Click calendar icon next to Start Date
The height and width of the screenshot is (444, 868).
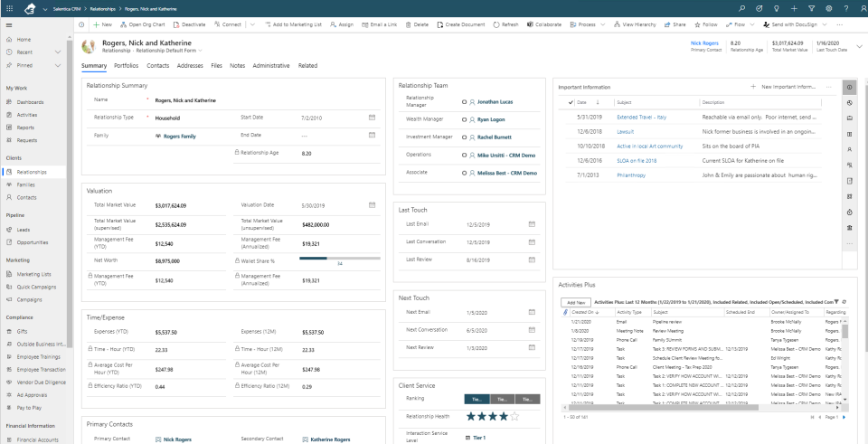tap(372, 118)
